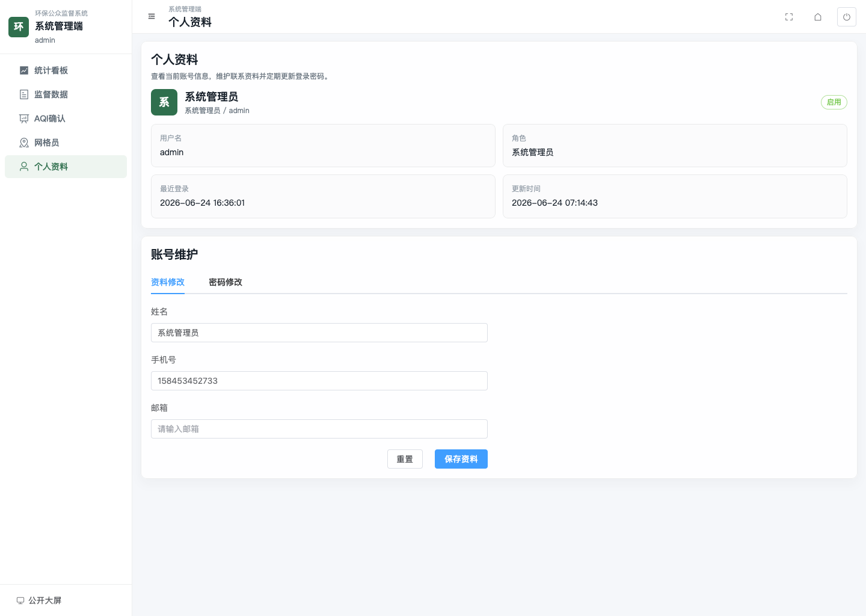Click the 重置 button

405,459
